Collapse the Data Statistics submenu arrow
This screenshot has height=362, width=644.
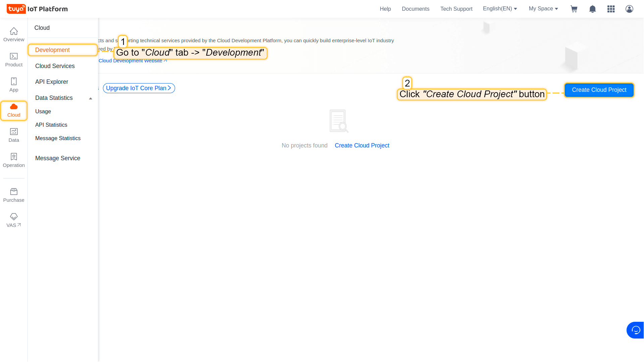click(x=91, y=98)
